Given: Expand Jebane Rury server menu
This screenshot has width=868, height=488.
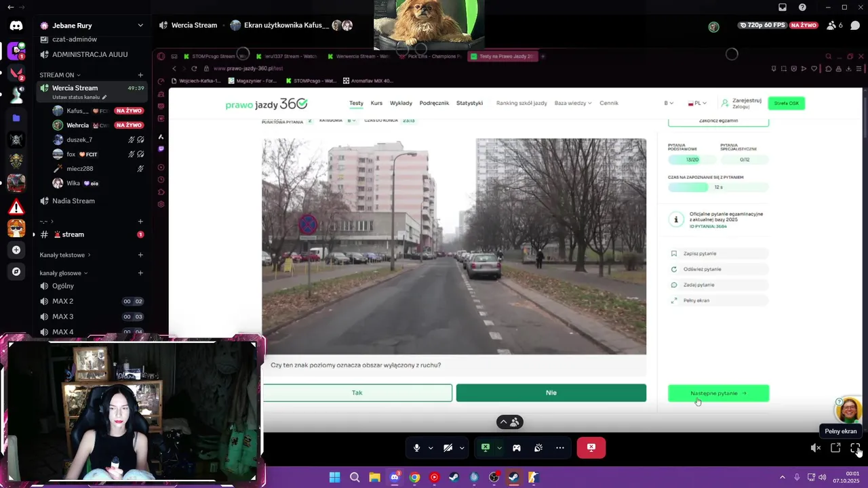Looking at the screenshot, I should click(x=140, y=25).
